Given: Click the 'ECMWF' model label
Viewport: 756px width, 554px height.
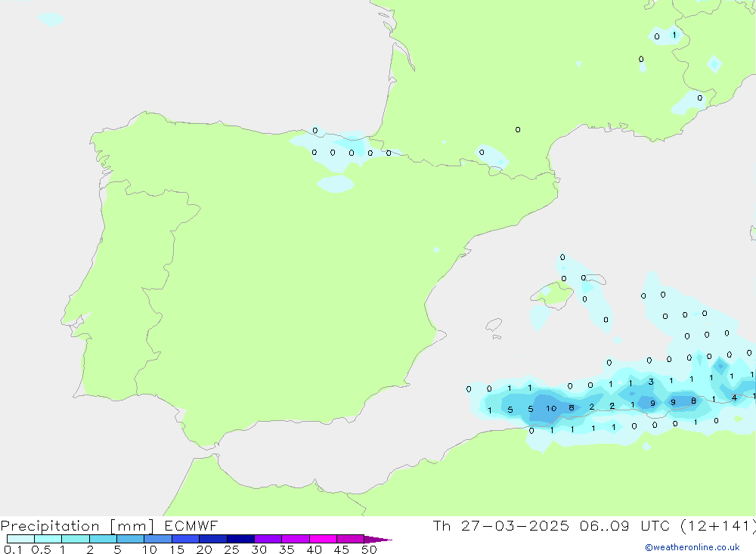Looking at the screenshot, I should (x=191, y=525).
